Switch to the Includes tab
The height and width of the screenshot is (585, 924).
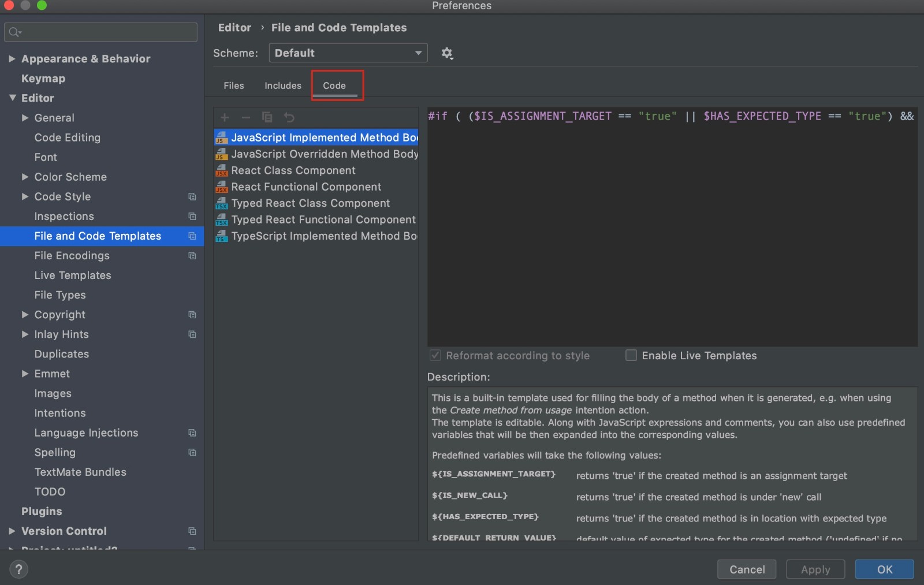point(283,85)
